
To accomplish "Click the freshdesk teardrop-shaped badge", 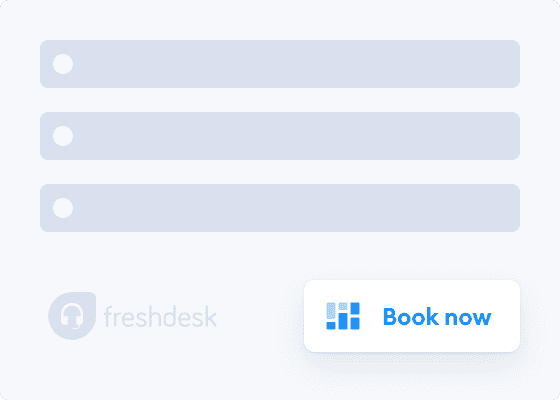I will pos(72,316).
